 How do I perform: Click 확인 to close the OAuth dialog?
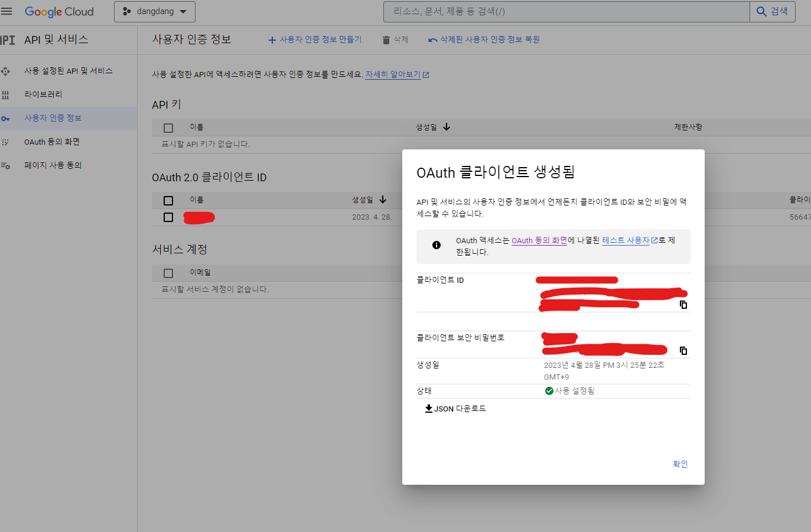[x=680, y=464]
